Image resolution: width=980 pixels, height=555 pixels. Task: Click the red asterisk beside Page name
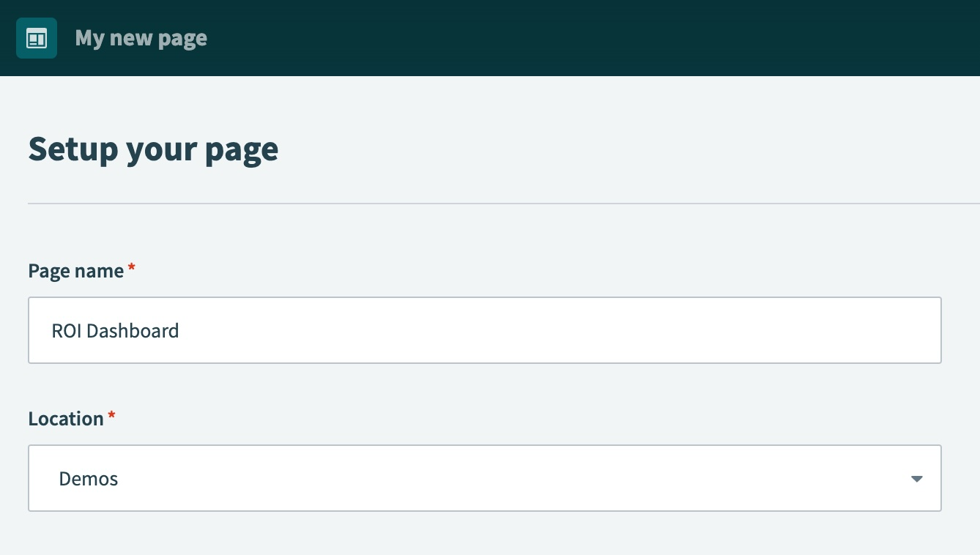pyautogui.click(x=132, y=269)
